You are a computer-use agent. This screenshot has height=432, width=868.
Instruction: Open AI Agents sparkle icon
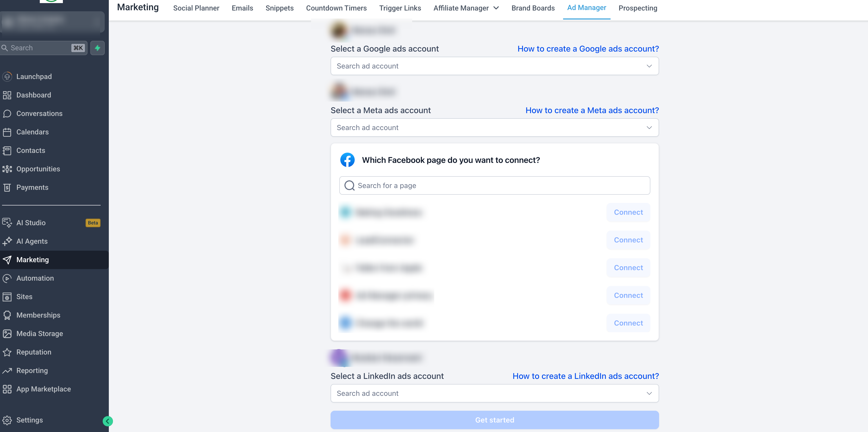7,241
